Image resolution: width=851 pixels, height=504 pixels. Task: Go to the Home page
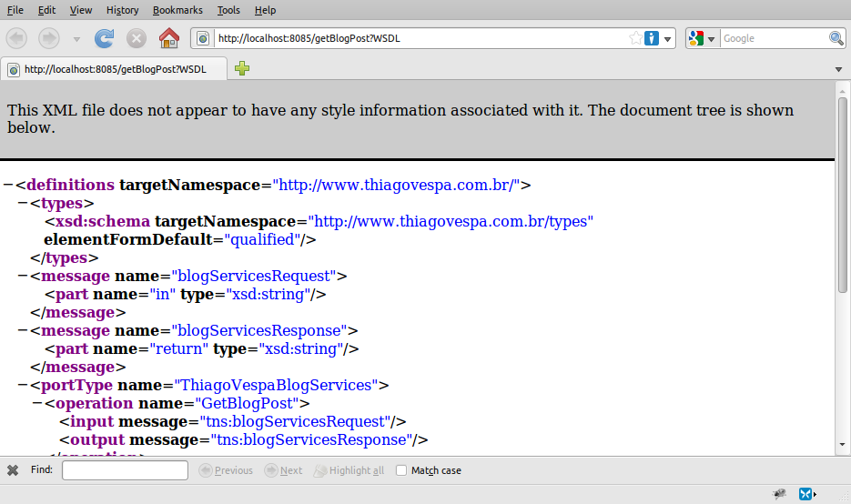pyautogui.click(x=168, y=38)
